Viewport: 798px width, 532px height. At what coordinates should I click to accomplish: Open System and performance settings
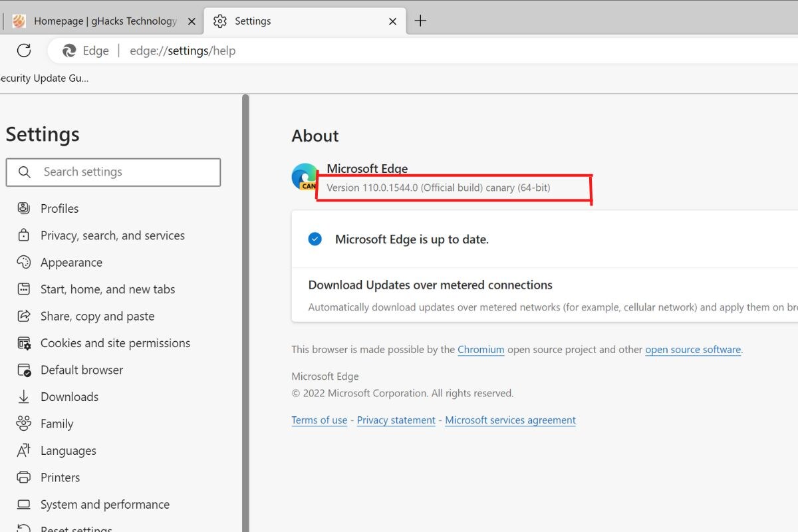(105, 505)
